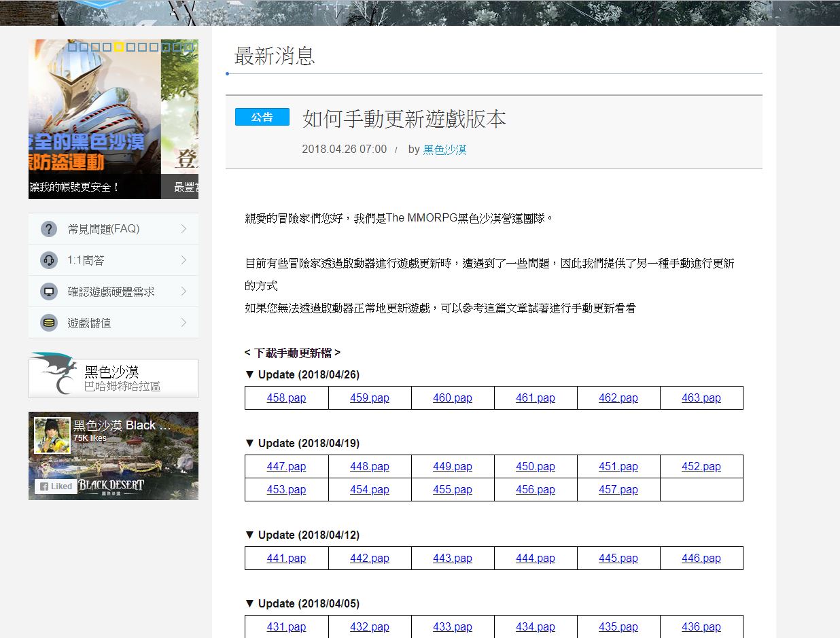Open the 436.pap link
The width and height of the screenshot is (840, 638).
point(701,627)
